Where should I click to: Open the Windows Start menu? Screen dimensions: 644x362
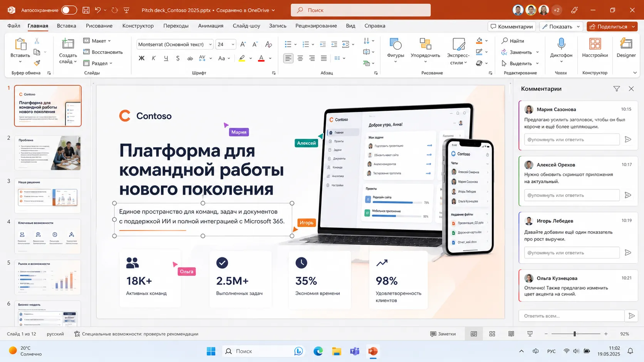tap(211, 351)
